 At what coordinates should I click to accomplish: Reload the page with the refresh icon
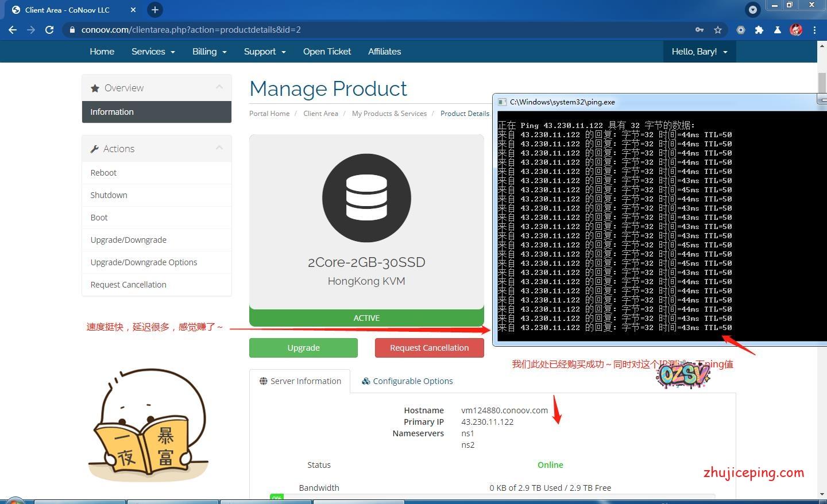tap(49, 30)
